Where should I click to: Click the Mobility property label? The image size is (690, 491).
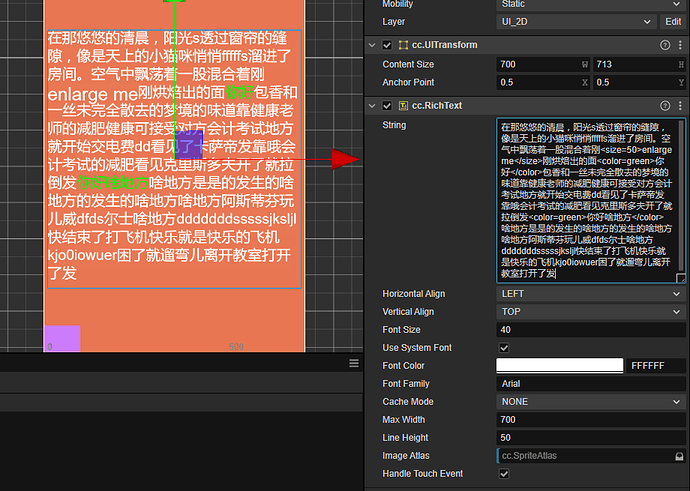pyautogui.click(x=397, y=4)
